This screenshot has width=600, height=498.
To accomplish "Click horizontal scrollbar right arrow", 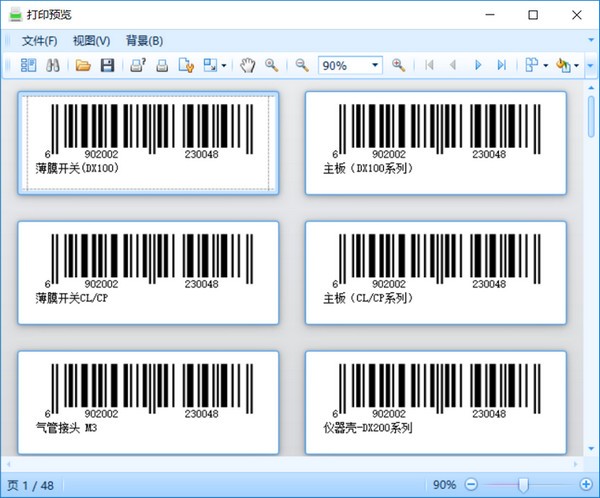I will [x=575, y=464].
